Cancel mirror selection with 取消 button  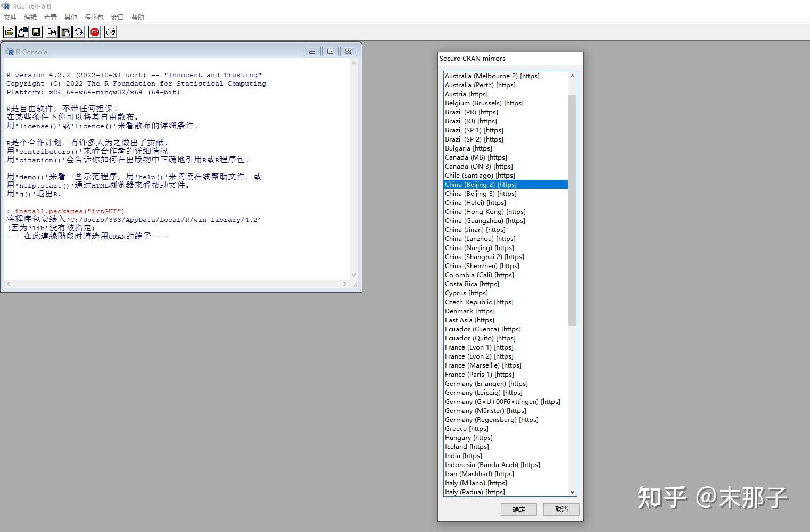pos(561,509)
